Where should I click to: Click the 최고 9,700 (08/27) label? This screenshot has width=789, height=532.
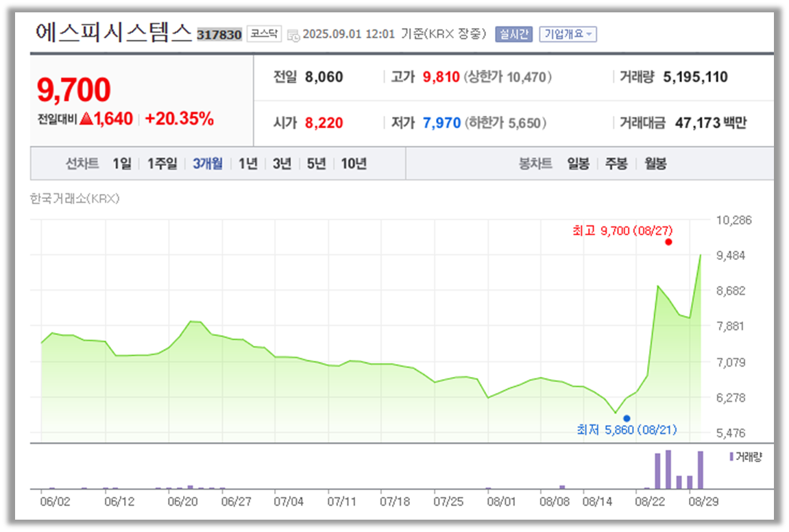tap(622, 230)
